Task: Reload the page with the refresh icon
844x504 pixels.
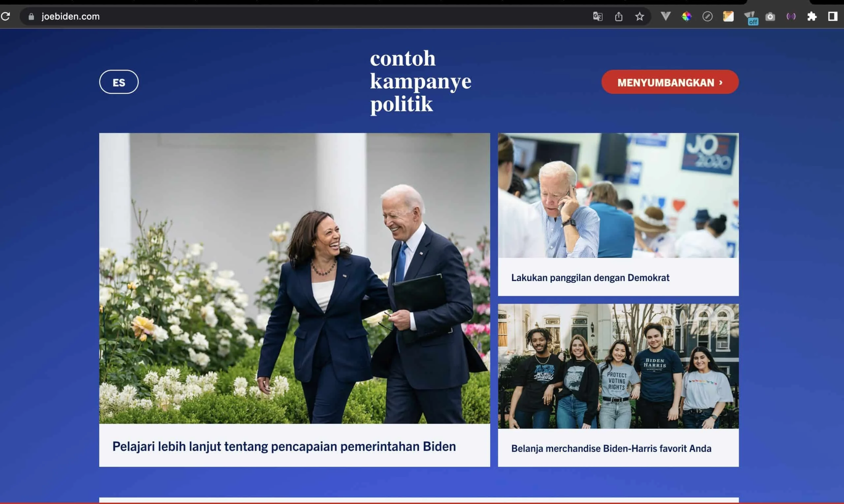Action: point(5,16)
